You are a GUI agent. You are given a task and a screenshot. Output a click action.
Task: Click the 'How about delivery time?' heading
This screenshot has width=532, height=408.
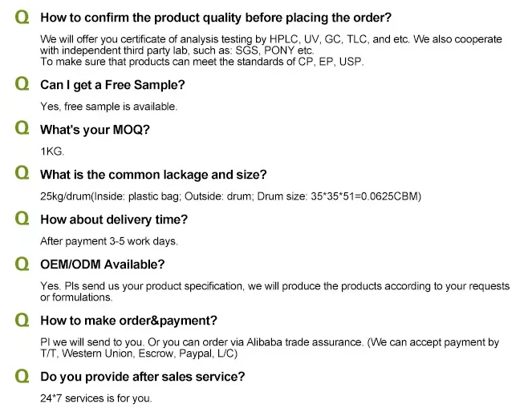(x=114, y=220)
